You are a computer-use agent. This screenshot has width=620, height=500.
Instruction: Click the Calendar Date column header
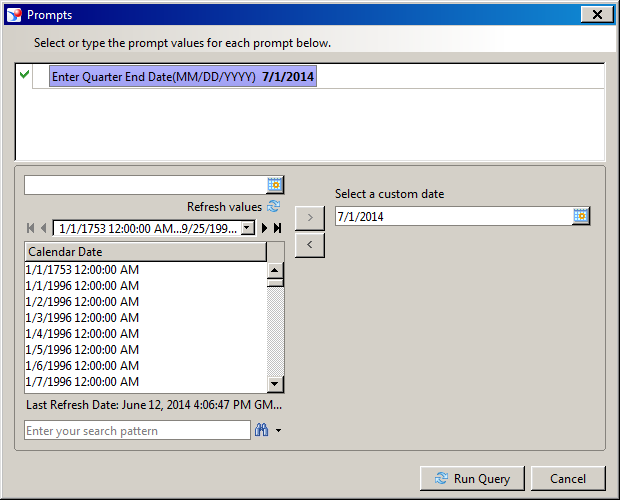pos(145,252)
